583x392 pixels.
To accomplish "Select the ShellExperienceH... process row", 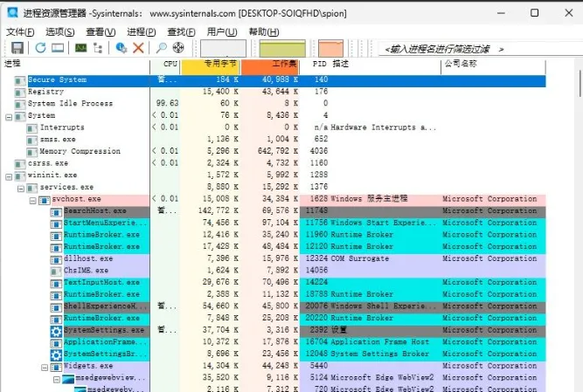I will coord(274,306).
